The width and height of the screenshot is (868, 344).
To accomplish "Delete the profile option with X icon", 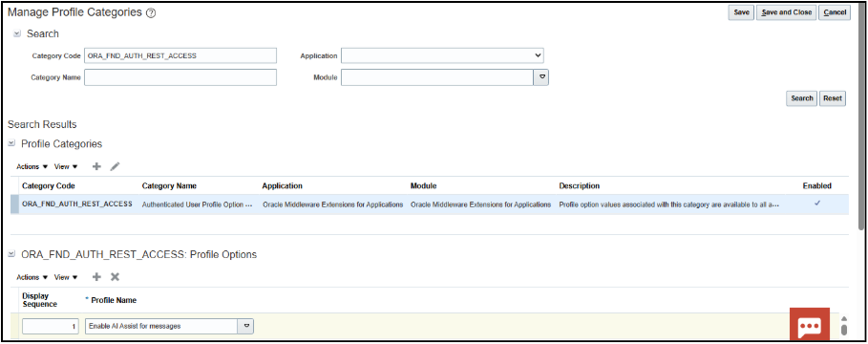I will pyautogui.click(x=115, y=277).
